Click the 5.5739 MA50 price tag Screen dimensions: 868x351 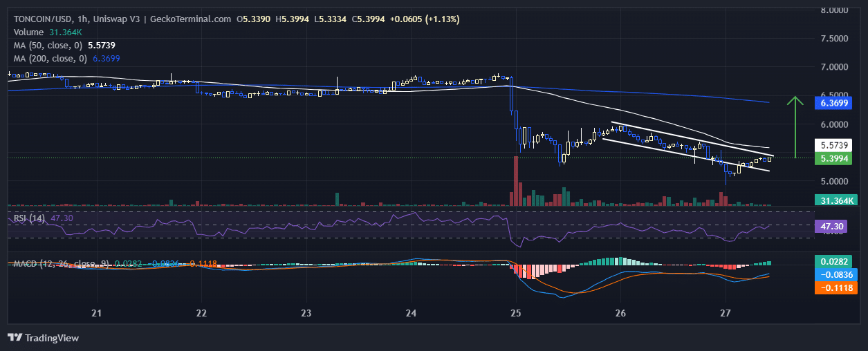tap(834, 146)
